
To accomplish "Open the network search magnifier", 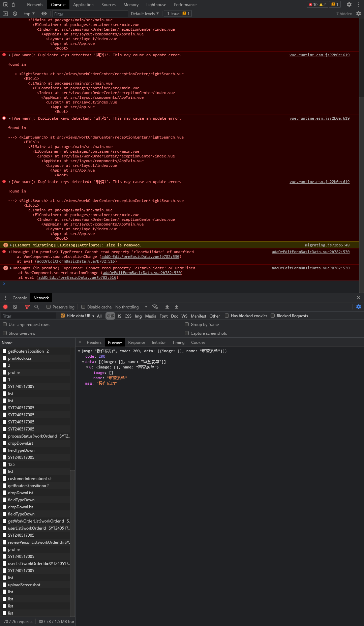I will [37, 307].
